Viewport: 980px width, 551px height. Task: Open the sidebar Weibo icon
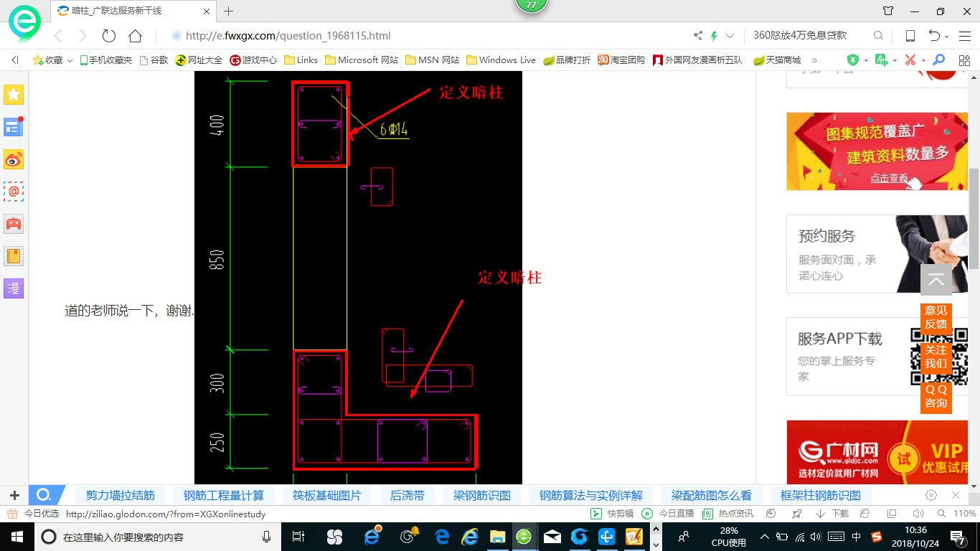[x=14, y=159]
